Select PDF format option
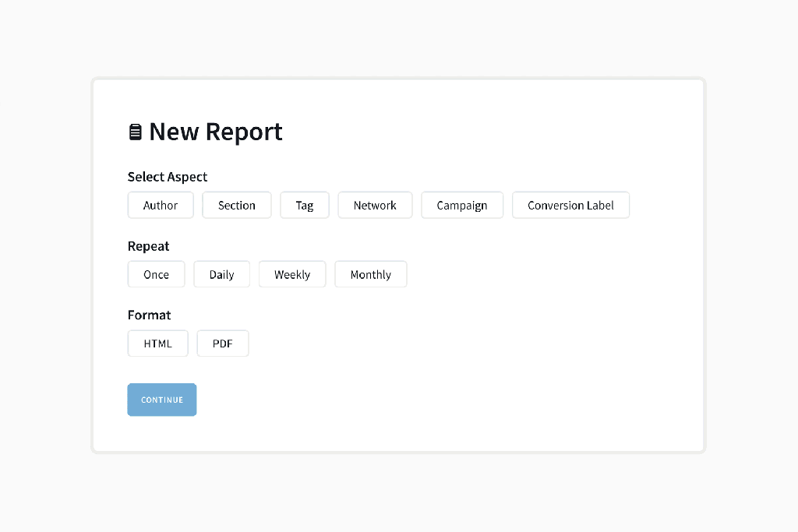The image size is (798, 532). pos(222,344)
